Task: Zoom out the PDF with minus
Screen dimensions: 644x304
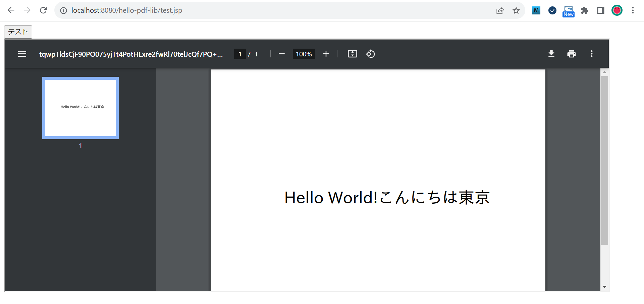Action: (x=282, y=54)
